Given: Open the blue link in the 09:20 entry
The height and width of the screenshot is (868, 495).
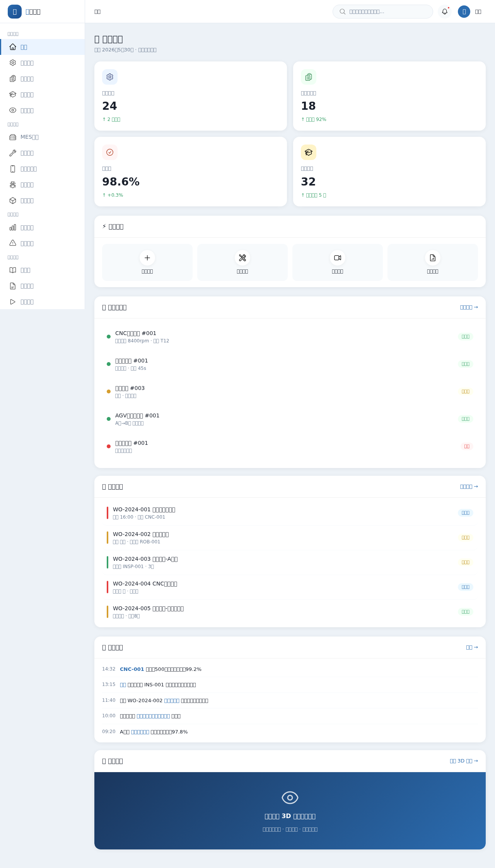Looking at the screenshot, I should pyautogui.click(x=140, y=732).
